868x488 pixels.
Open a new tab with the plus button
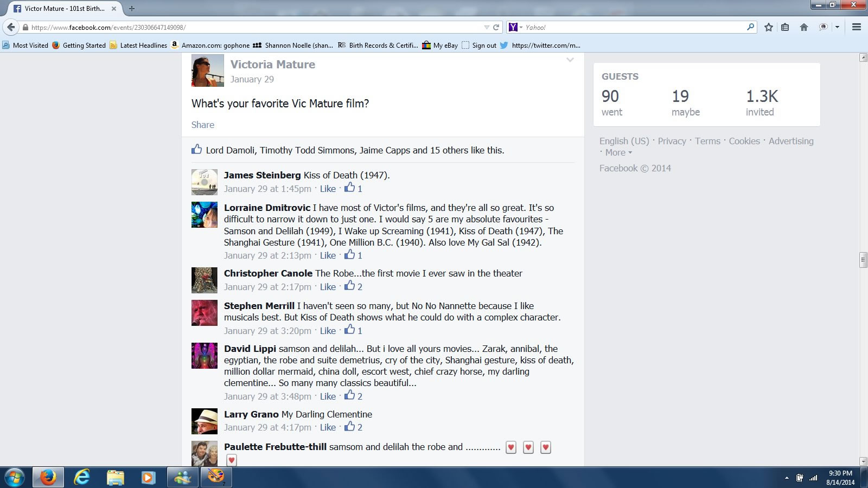point(132,9)
